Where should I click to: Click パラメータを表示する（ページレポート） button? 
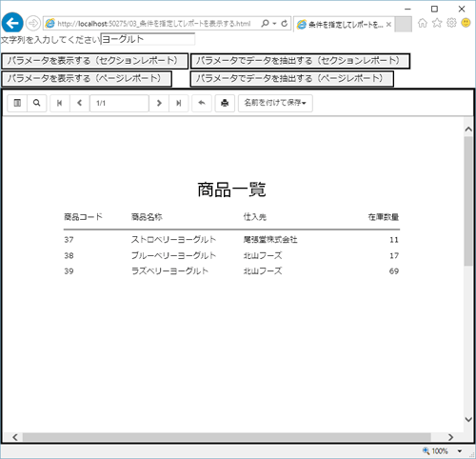coord(87,79)
